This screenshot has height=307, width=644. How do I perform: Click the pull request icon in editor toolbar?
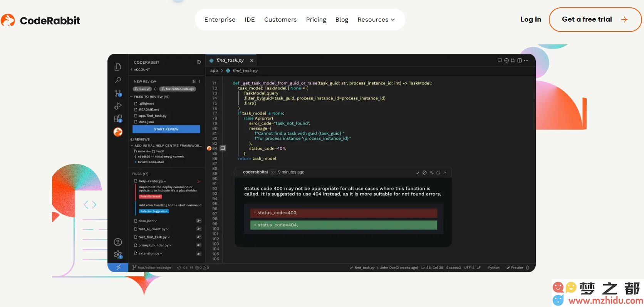pyautogui.click(x=513, y=61)
